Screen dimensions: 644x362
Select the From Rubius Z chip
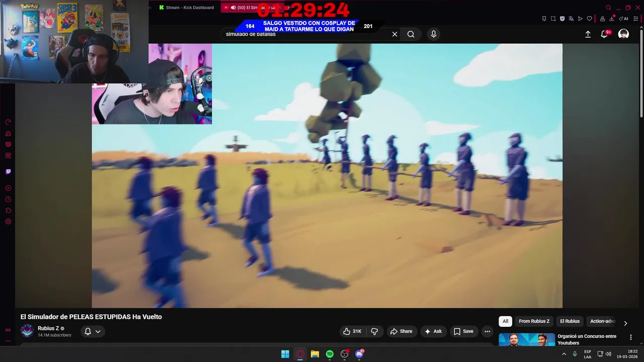tap(534, 321)
